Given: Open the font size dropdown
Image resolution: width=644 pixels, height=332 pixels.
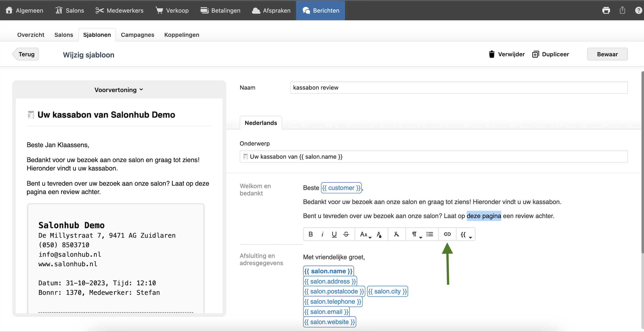Looking at the screenshot, I should click(365, 234).
